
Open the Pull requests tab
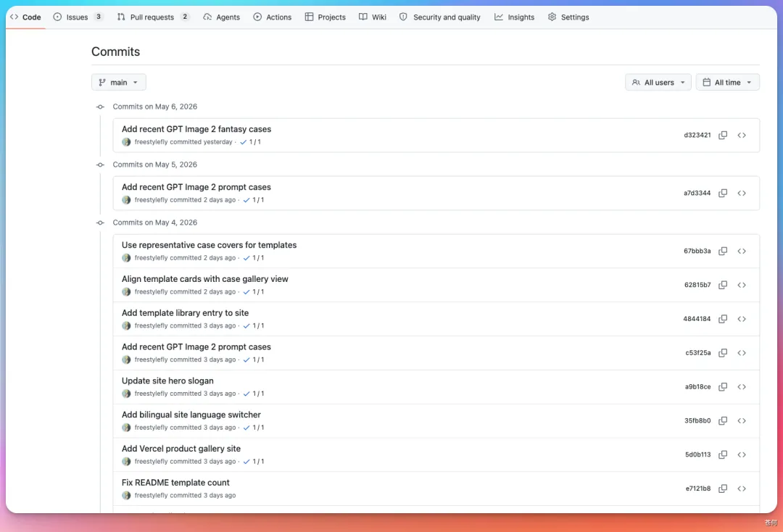click(x=153, y=17)
